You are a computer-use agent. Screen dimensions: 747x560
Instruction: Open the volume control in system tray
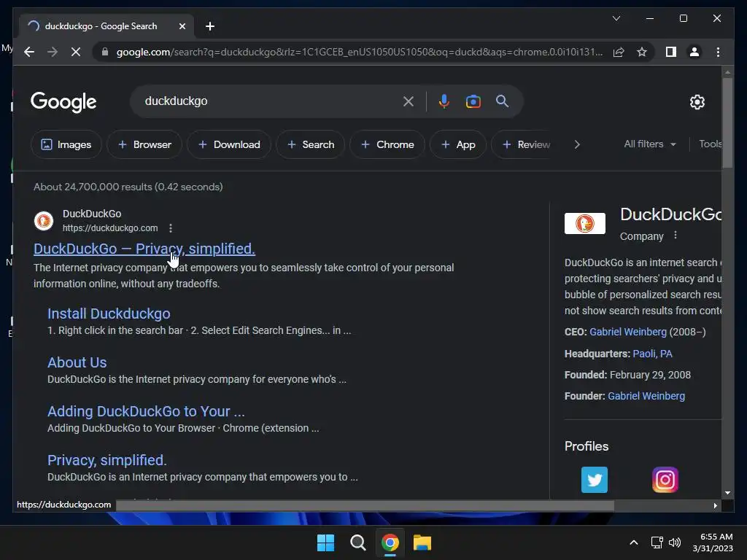(675, 542)
